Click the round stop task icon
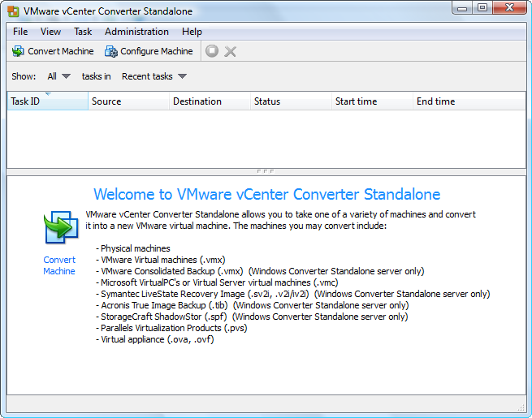The width and height of the screenshot is (532, 418). [212, 51]
